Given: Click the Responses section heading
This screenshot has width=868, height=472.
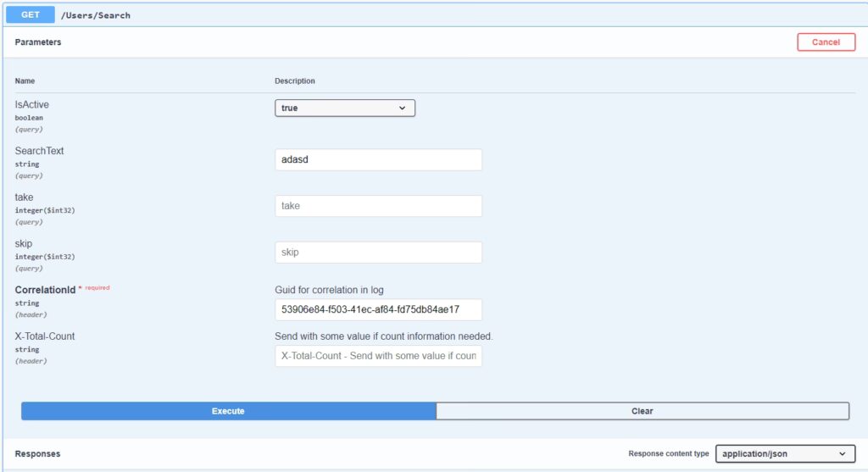Looking at the screenshot, I should coord(37,454).
